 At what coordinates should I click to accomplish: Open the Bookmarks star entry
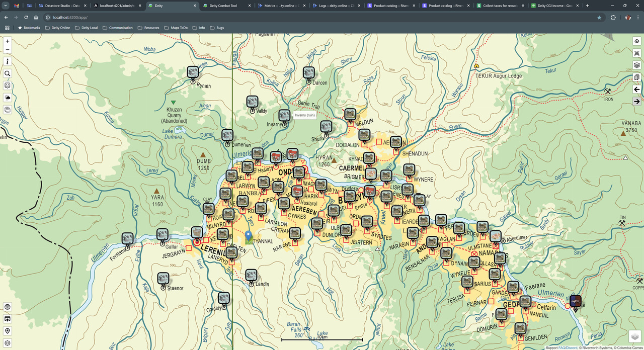29,28
